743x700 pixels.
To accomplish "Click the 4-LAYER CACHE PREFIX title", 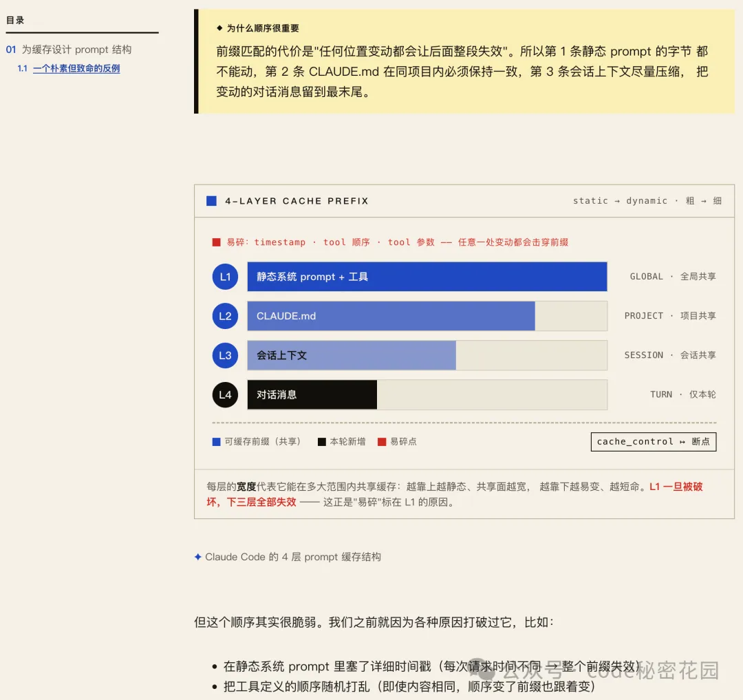I will click(297, 201).
